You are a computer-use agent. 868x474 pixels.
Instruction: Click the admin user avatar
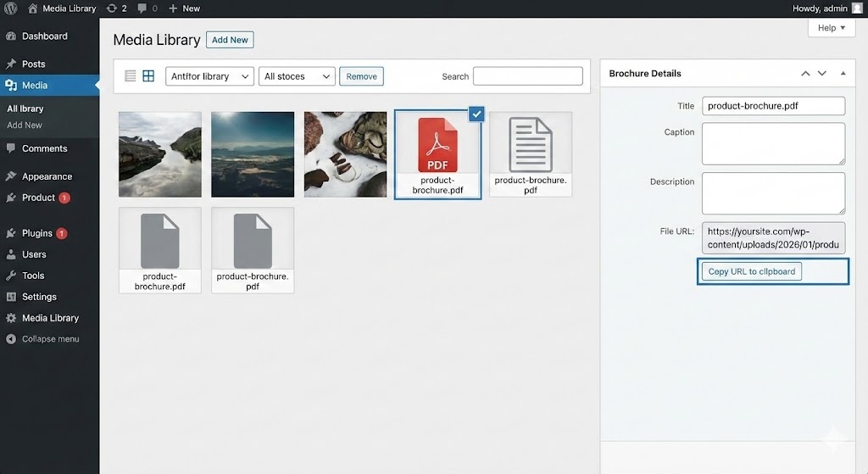tap(857, 8)
